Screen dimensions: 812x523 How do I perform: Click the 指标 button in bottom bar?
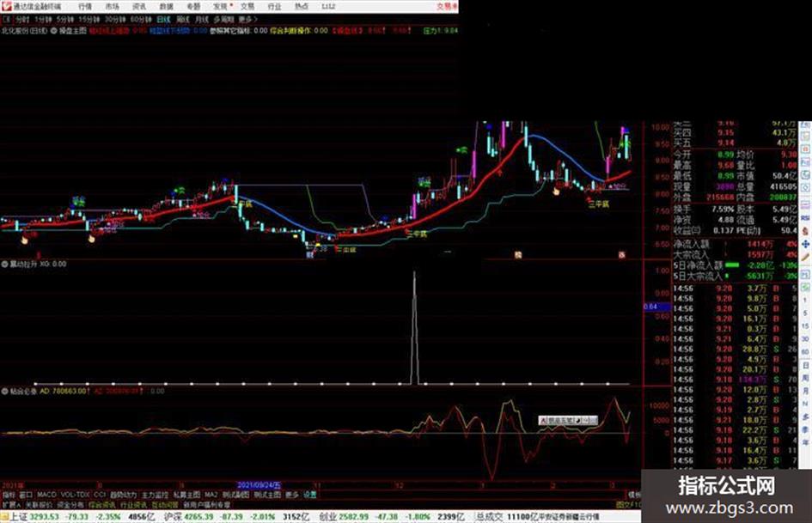click(9, 495)
